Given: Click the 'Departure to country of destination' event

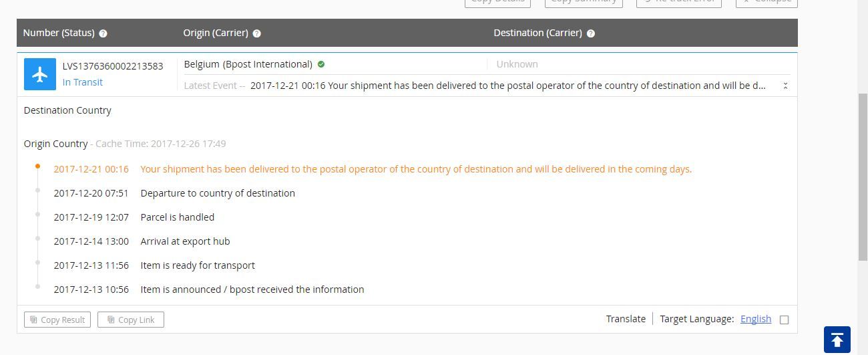Looking at the screenshot, I should click(218, 193).
